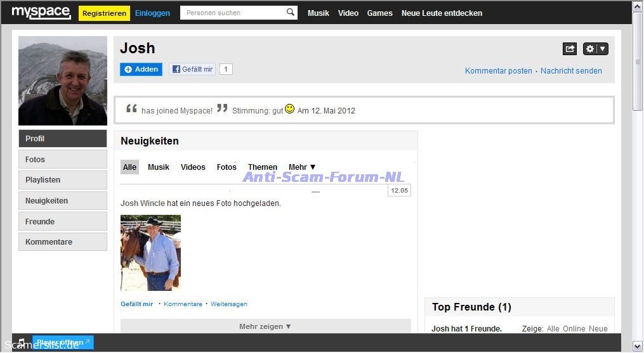Open the Freunde sidebar section
The height and width of the screenshot is (353, 644).
62,222
